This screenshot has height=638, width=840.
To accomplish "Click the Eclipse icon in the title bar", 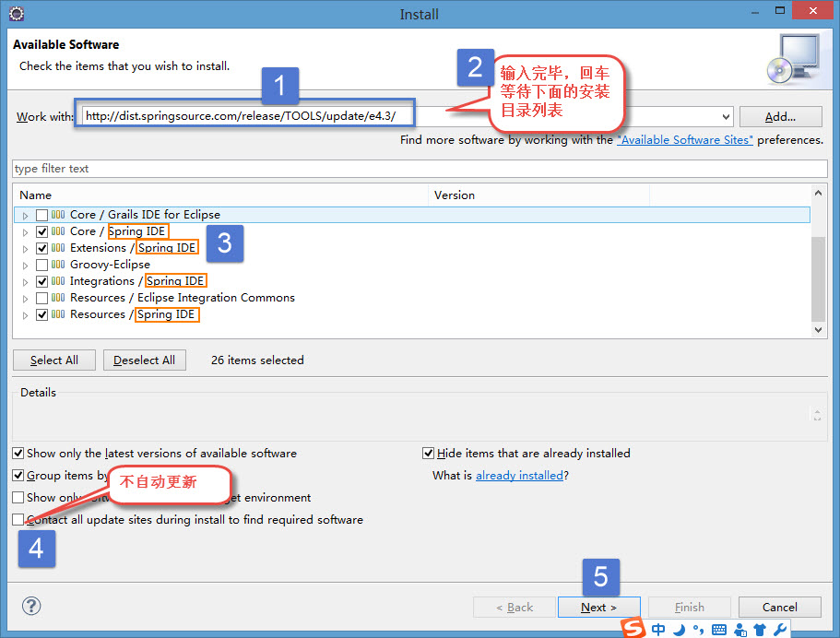I will point(17,14).
